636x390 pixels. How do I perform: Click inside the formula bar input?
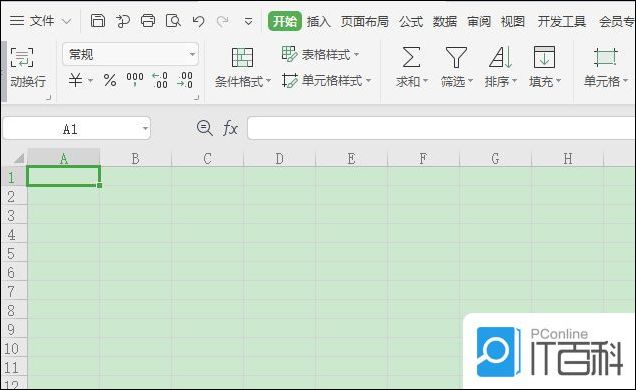pyautogui.click(x=441, y=128)
